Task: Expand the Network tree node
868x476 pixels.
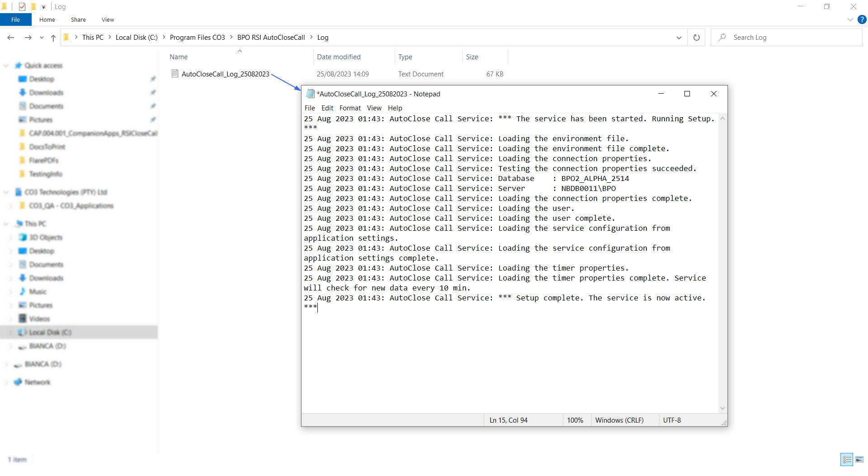Action: 6,382
